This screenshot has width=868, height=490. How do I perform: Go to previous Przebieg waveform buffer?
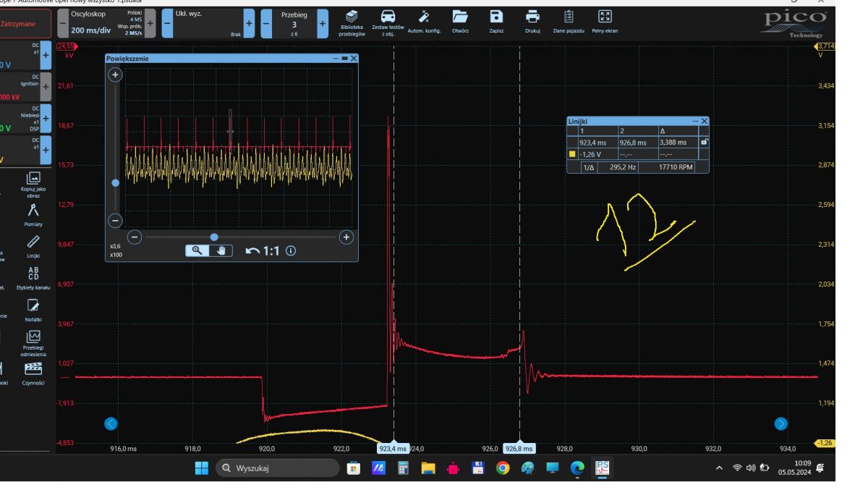tap(266, 23)
